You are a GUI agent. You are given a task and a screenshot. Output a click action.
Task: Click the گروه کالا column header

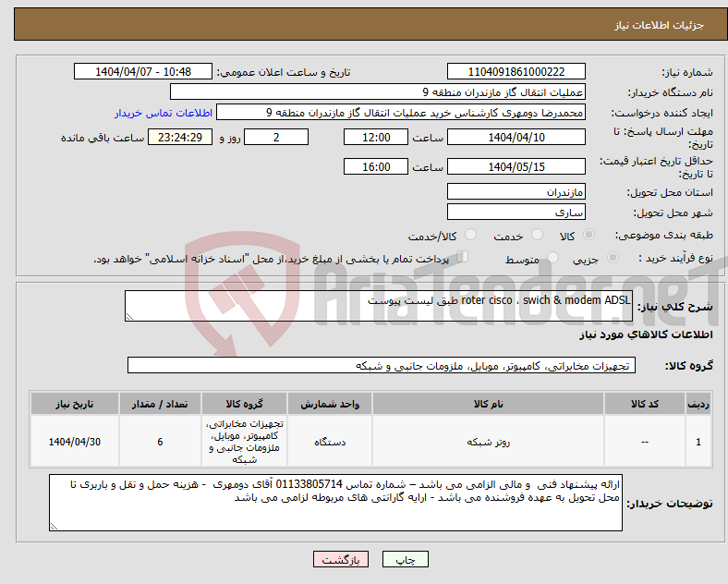[x=244, y=404]
